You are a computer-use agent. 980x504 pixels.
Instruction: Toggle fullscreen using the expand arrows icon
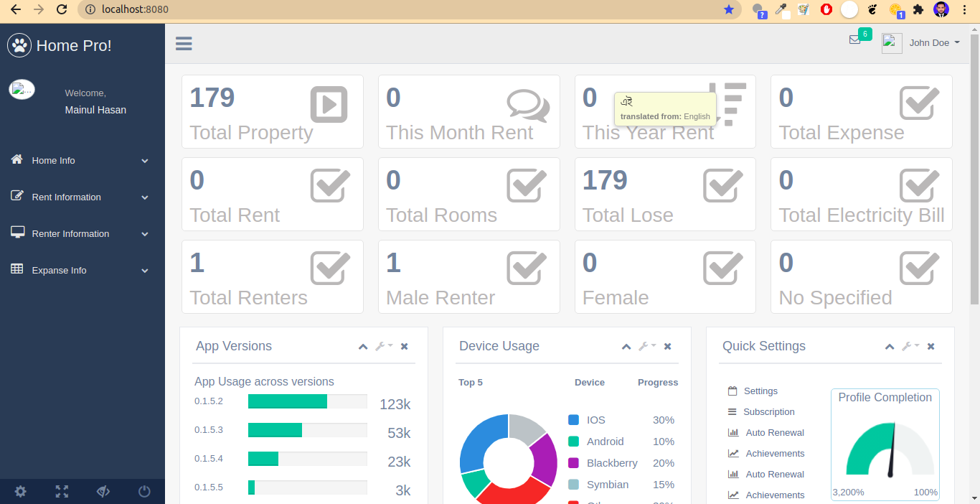[x=62, y=491]
